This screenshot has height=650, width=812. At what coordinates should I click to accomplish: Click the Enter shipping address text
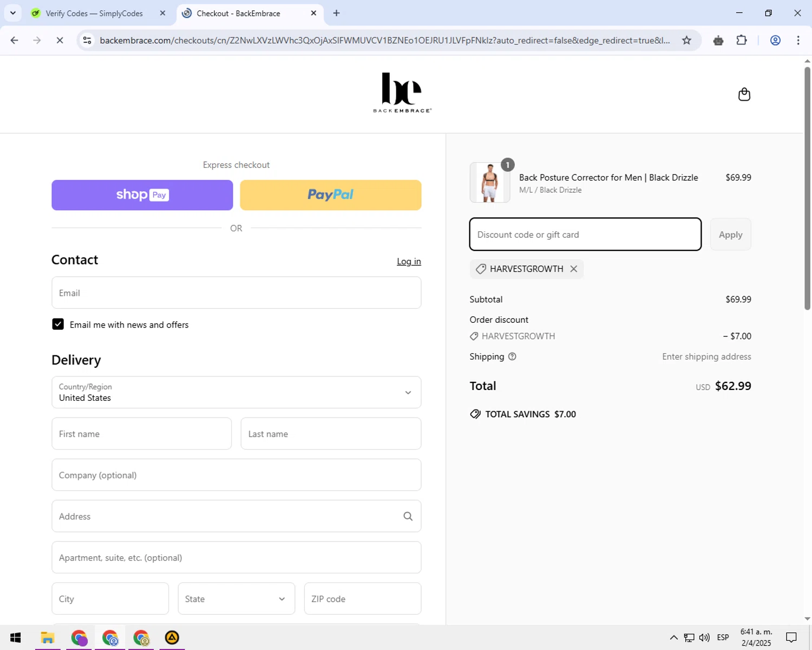(706, 356)
